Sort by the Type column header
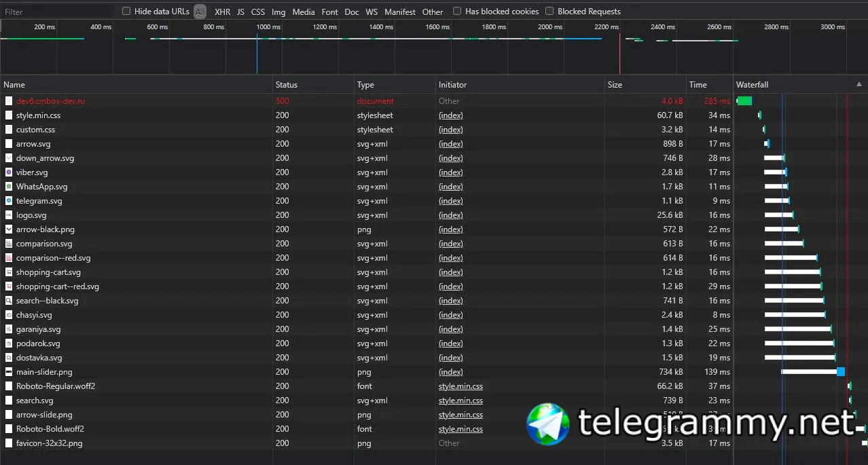This screenshot has height=465, width=868. tap(395, 85)
